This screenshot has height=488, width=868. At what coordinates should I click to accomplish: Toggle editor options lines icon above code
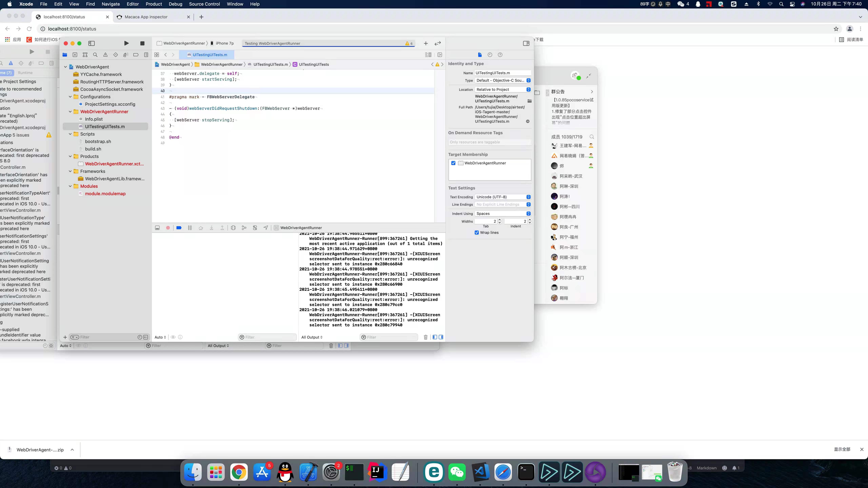pyautogui.click(x=428, y=55)
